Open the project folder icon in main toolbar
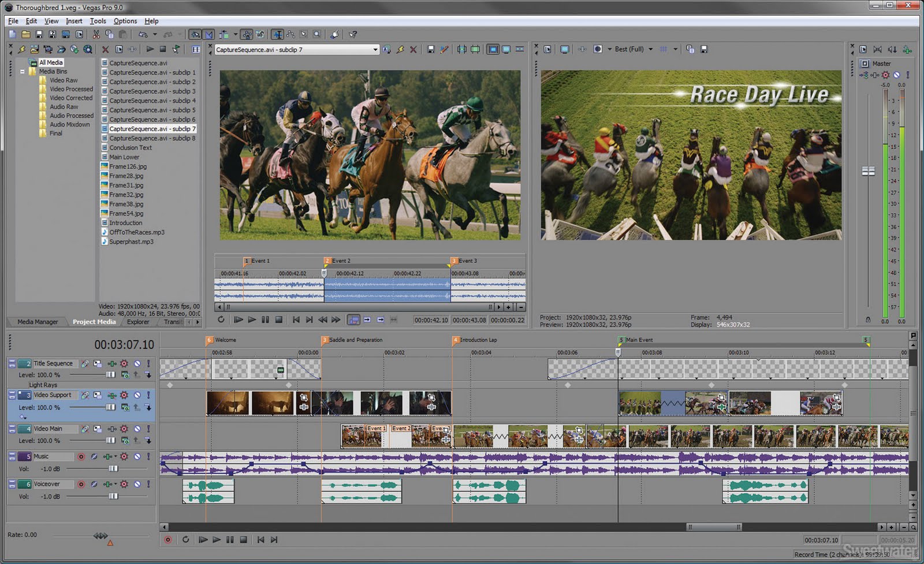 [25, 35]
